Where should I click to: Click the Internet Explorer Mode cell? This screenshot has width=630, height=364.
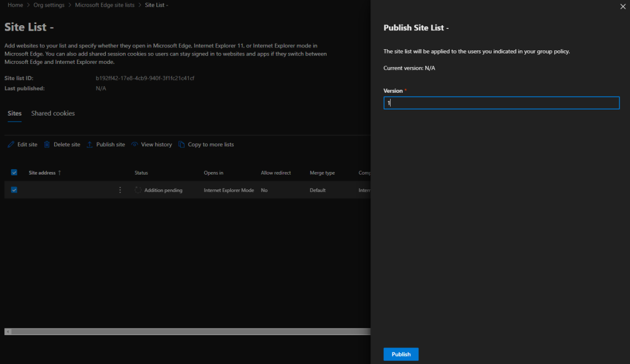229,190
